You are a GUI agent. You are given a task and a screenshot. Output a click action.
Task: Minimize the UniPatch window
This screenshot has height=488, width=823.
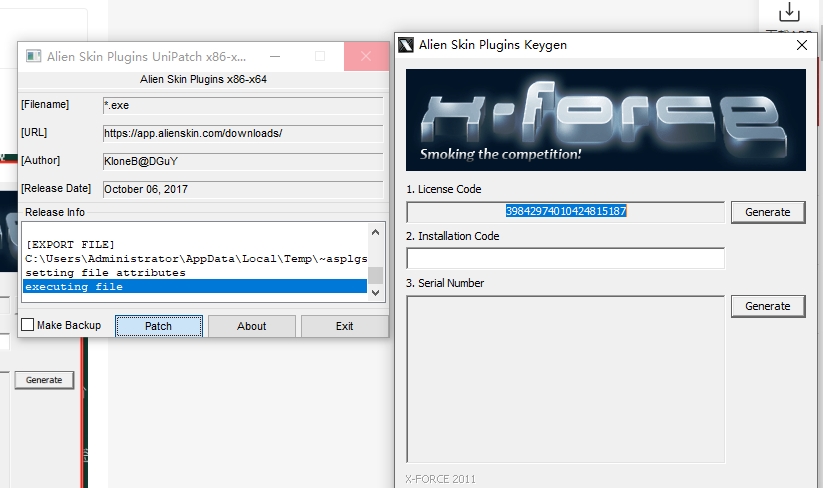275,56
